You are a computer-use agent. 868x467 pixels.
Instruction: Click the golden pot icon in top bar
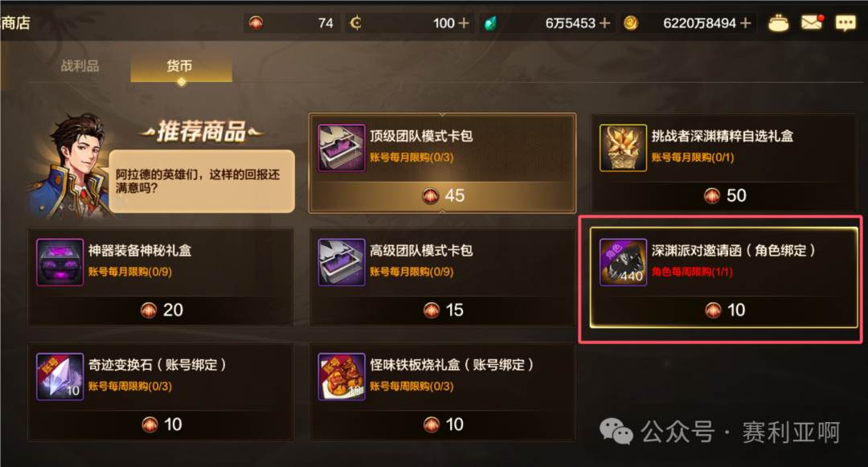(778, 23)
